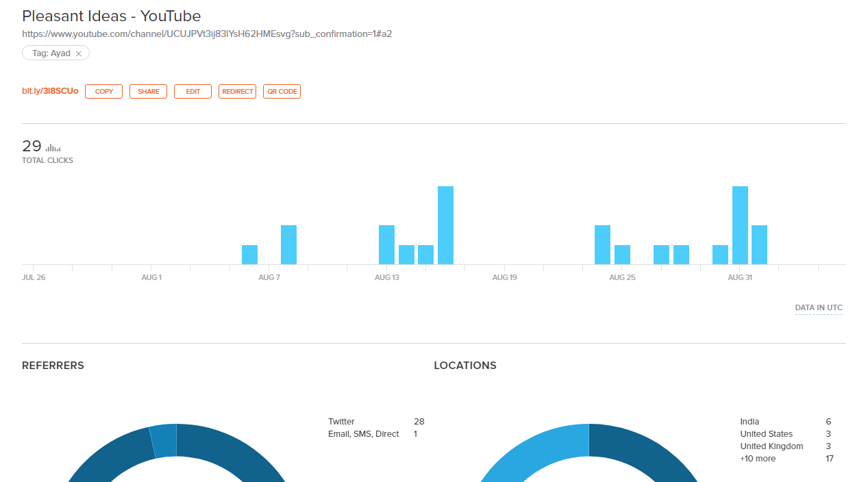Screen dimensions: 868x482
Task: Select the tall bar for August 16
Action: [x=445, y=225]
